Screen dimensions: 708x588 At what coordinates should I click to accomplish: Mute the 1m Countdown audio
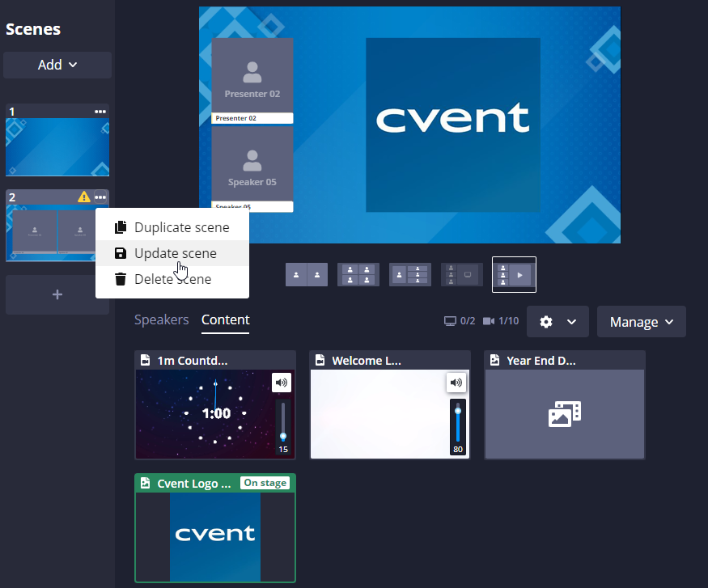[282, 383]
